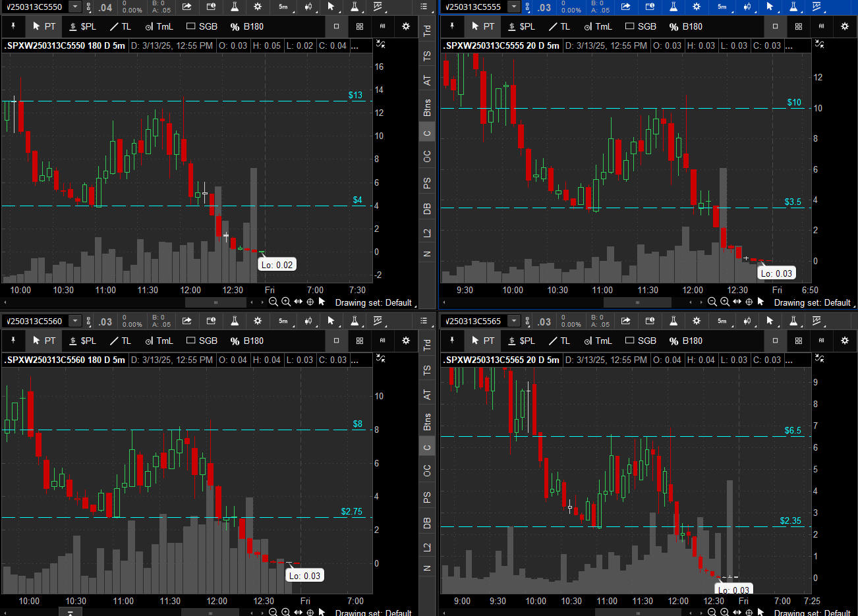
Task: Toggle the pin icon in C5565 drawing toolbar
Action: 452,341
